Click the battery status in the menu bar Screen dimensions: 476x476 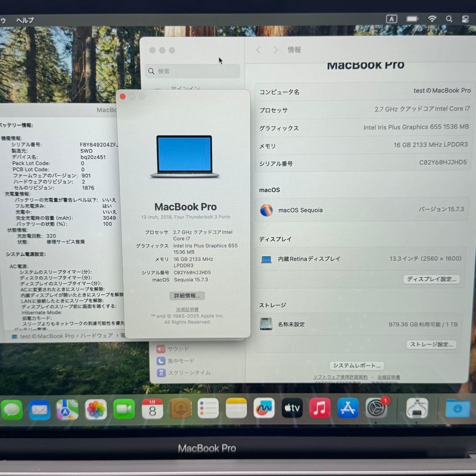click(412, 19)
